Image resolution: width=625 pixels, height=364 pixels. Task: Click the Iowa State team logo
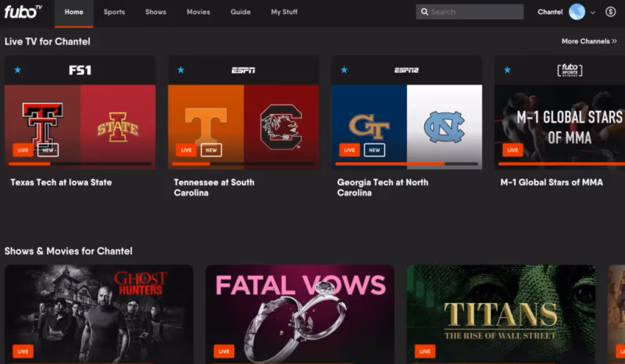tap(118, 127)
